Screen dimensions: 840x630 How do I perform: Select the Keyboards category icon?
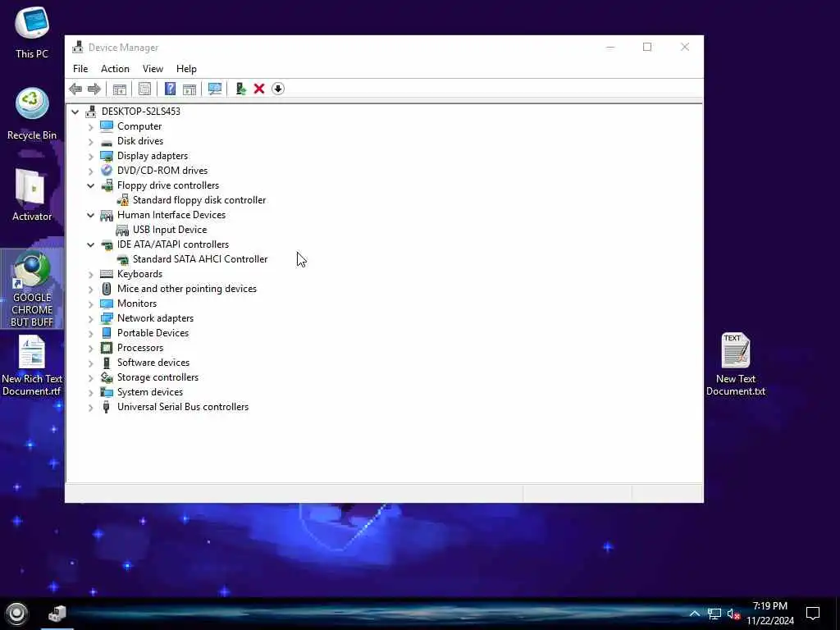tap(107, 274)
